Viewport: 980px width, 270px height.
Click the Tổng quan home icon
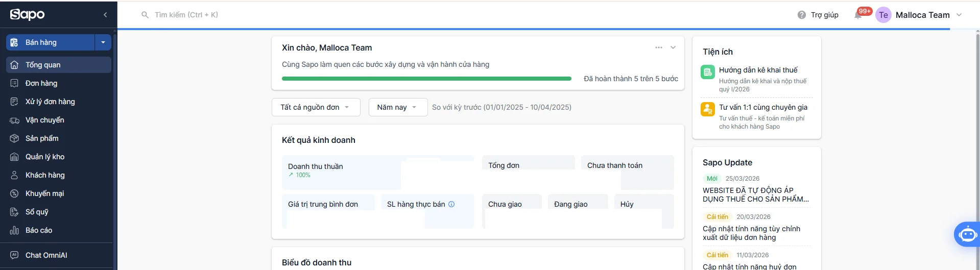tap(14, 65)
